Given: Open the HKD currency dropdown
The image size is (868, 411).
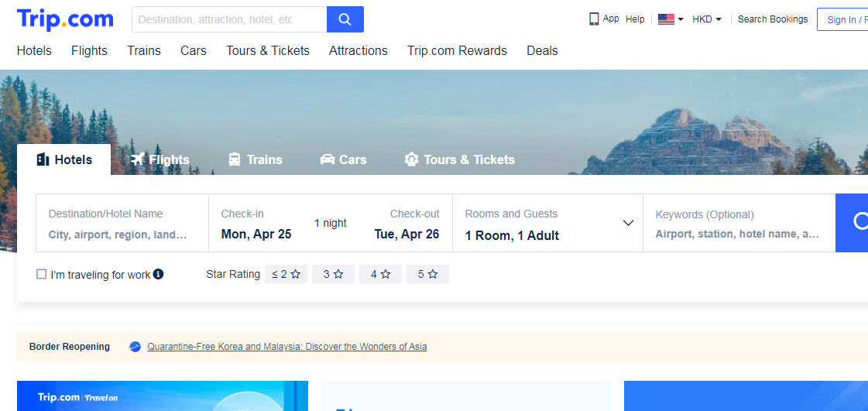Looking at the screenshot, I should [707, 19].
